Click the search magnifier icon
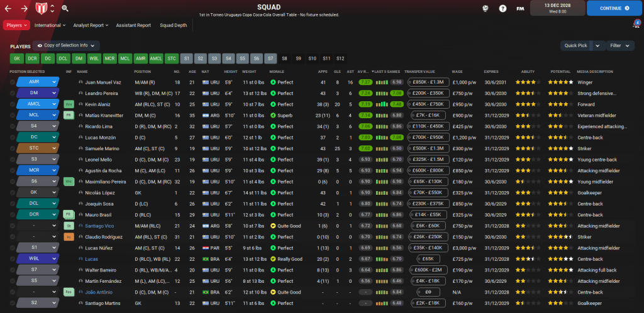The width and height of the screenshot is (644, 313). pos(65,8)
